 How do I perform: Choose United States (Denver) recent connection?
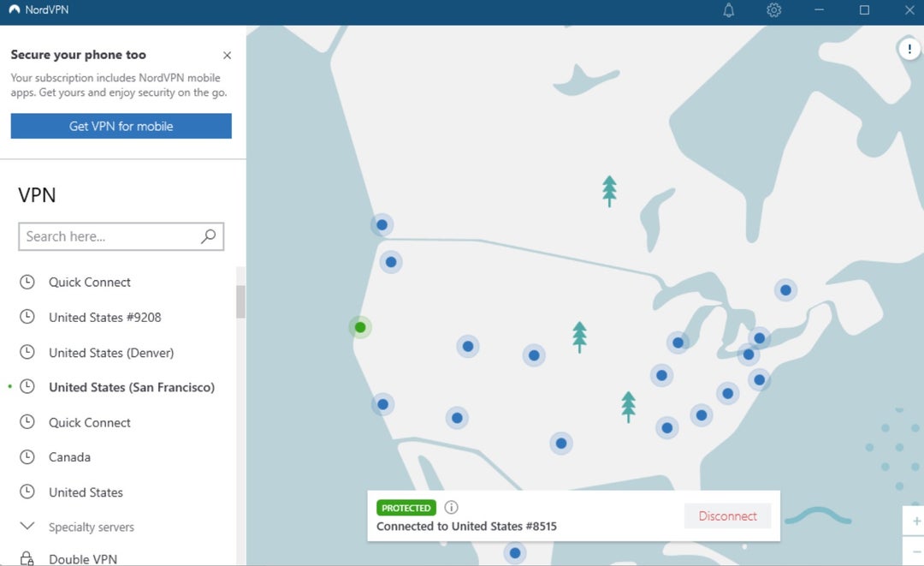pos(111,353)
